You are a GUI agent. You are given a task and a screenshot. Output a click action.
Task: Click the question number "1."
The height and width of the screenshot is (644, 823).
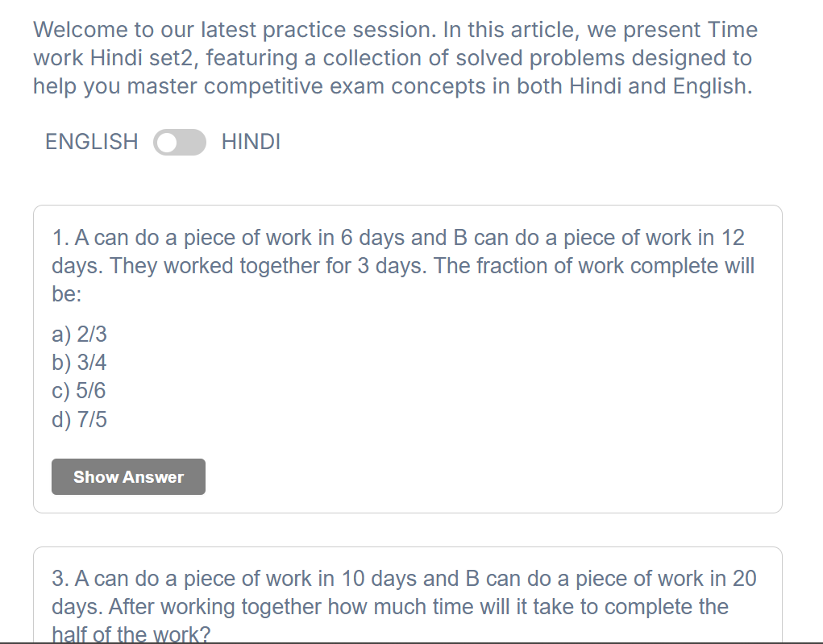[x=60, y=238]
